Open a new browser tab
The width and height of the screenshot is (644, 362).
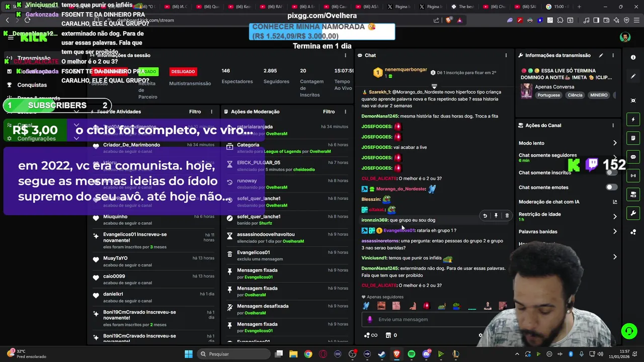579,7
